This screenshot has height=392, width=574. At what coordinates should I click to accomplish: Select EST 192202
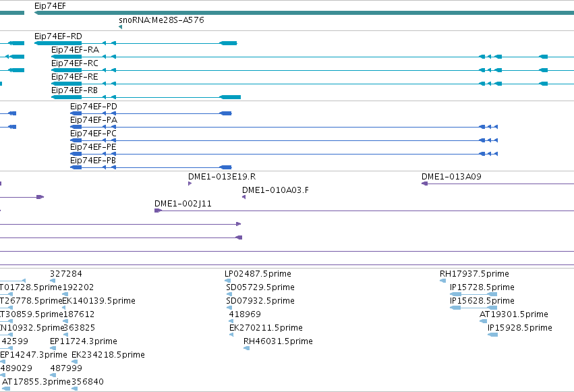pyautogui.click(x=78, y=287)
